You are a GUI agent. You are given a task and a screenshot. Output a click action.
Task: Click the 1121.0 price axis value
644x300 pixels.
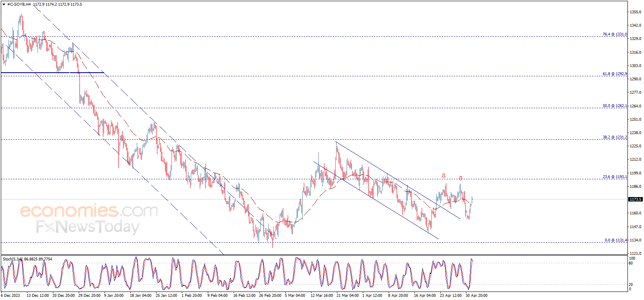pyautogui.click(x=636, y=254)
